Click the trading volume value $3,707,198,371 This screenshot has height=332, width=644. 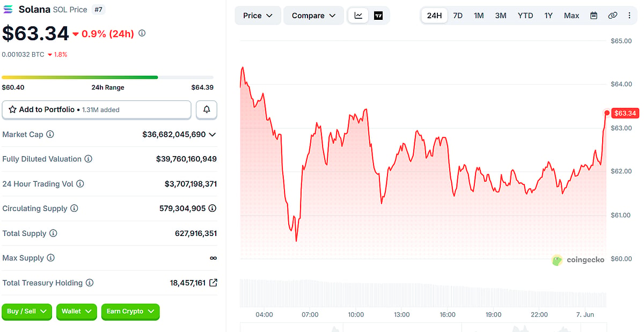click(x=191, y=183)
